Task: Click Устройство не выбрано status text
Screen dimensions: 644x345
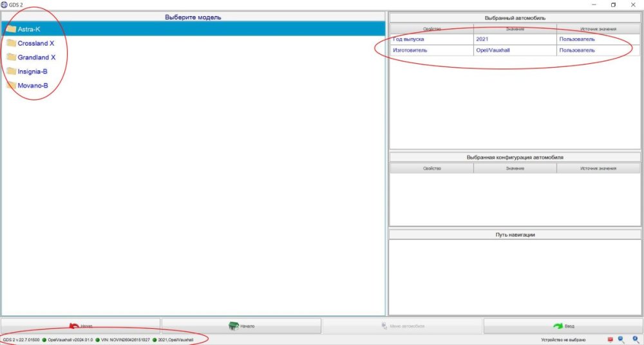Action: tap(563, 340)
